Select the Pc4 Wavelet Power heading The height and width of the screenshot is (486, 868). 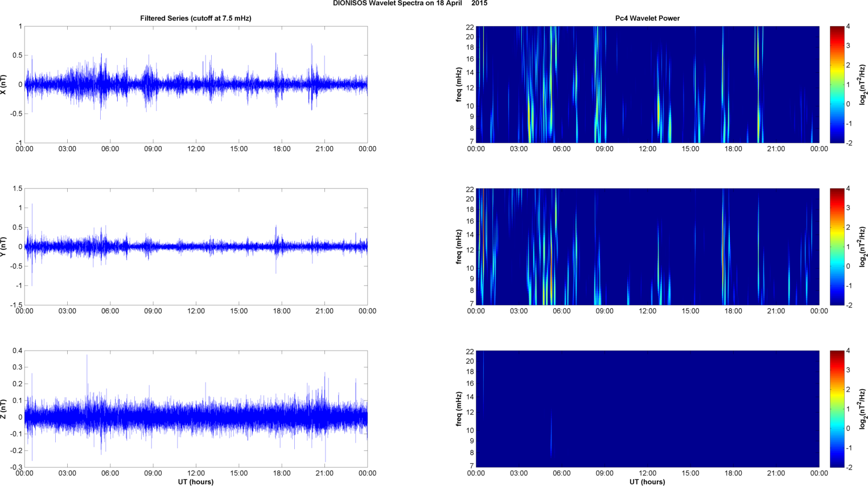pyautogui.click(x=647, y=18)
